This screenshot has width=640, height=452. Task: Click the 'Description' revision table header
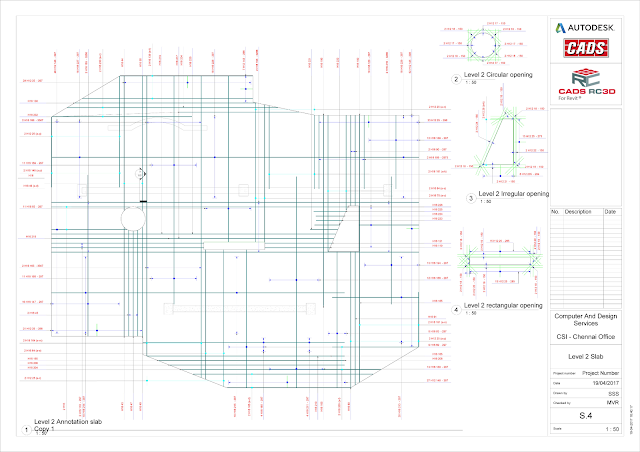tap(578, 212)
